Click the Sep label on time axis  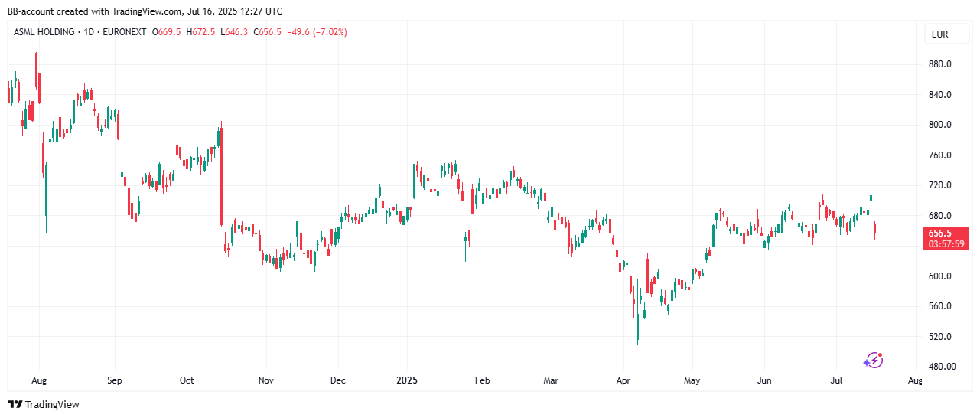(x=115, y=380)
